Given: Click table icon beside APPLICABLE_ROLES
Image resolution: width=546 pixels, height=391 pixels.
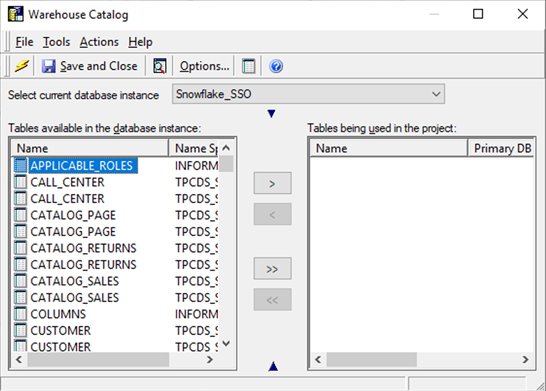Looking at the screenshot, I should point(21,165).
